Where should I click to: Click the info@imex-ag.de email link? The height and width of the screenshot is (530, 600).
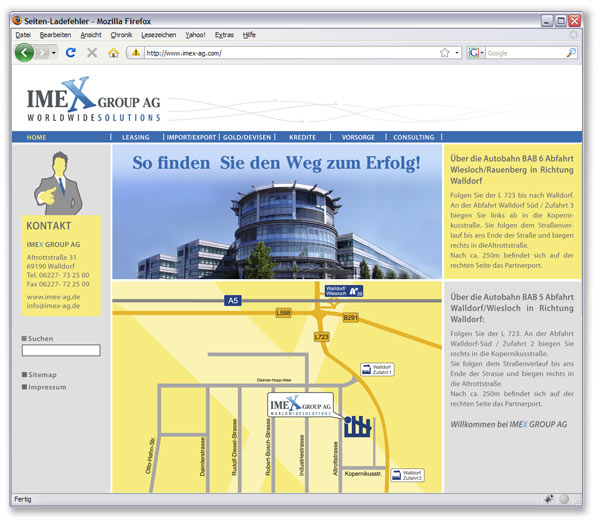pos(53,306)
